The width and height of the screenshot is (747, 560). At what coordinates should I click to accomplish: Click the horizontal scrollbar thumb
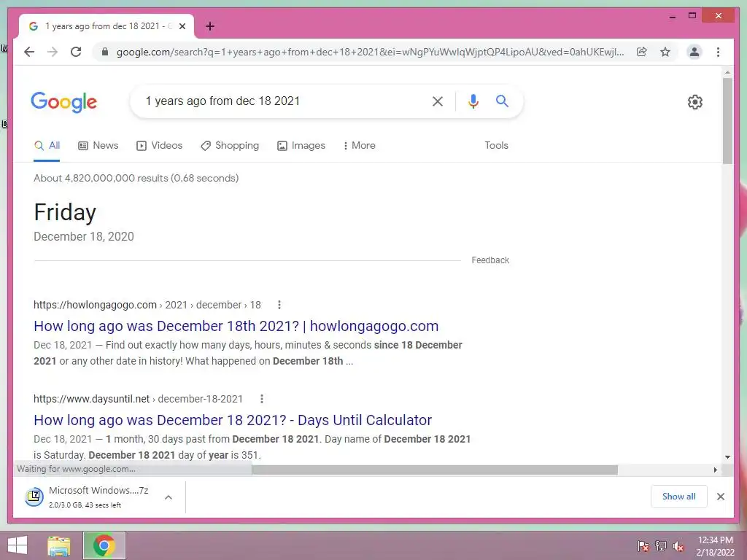click(435, 470)
